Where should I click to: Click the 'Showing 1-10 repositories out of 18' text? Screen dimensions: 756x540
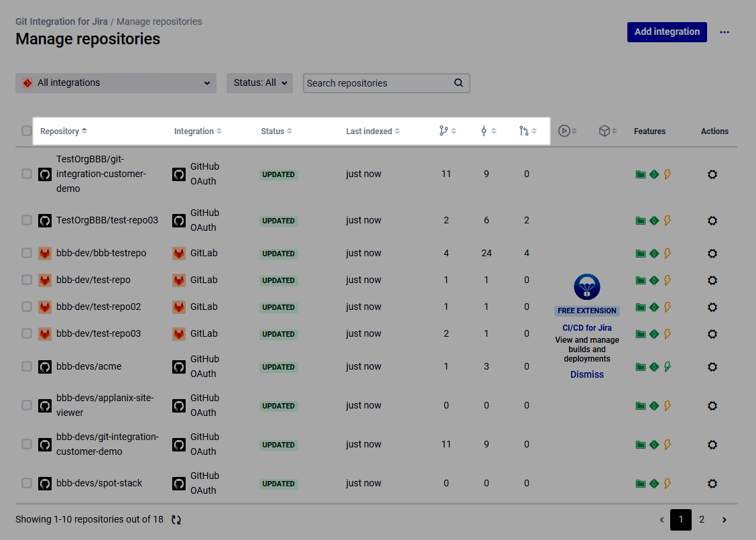click(x=89, y=519)
